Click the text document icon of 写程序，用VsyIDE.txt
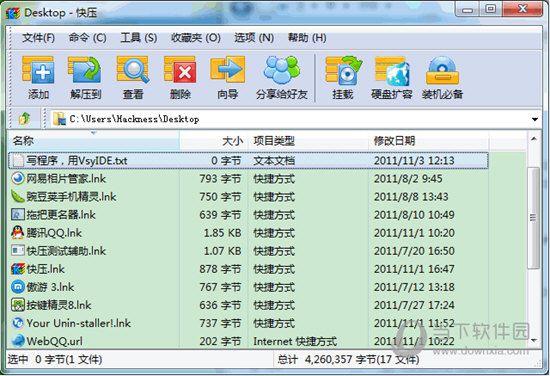This screenshot has width=550, height=376. click(x=18, y=161)
